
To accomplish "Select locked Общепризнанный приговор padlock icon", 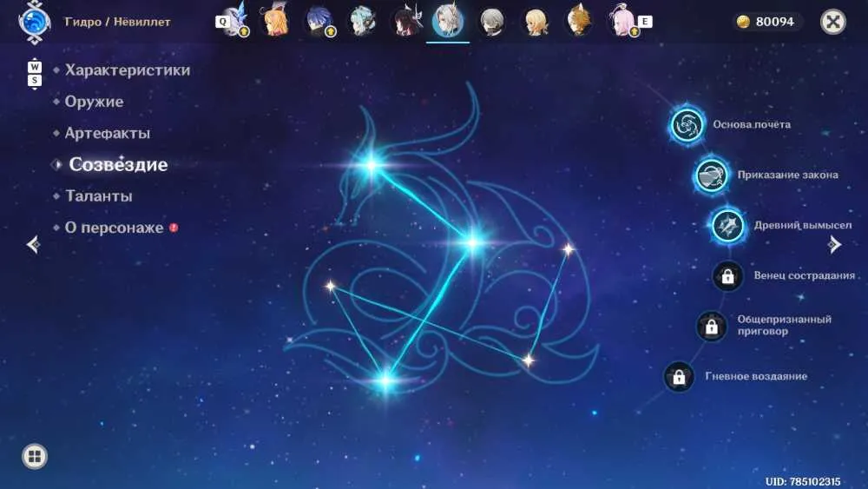I will (x=712, y=327).
